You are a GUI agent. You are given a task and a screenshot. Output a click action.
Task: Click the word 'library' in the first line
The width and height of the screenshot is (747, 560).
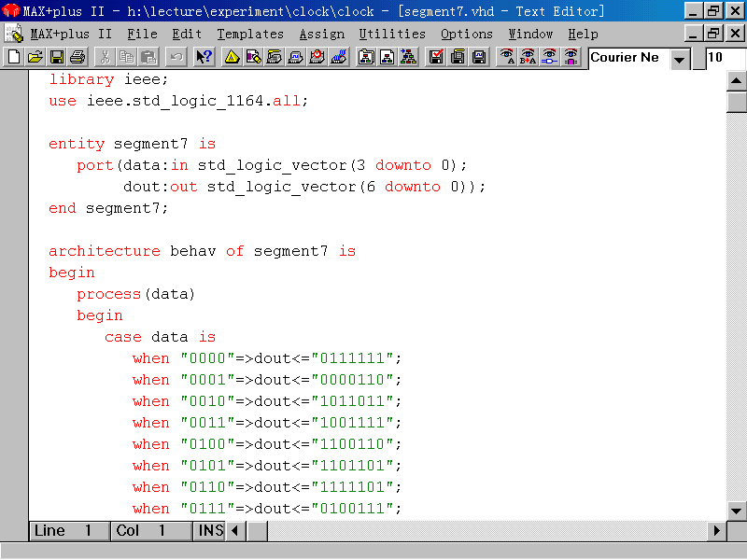(81, 79)
